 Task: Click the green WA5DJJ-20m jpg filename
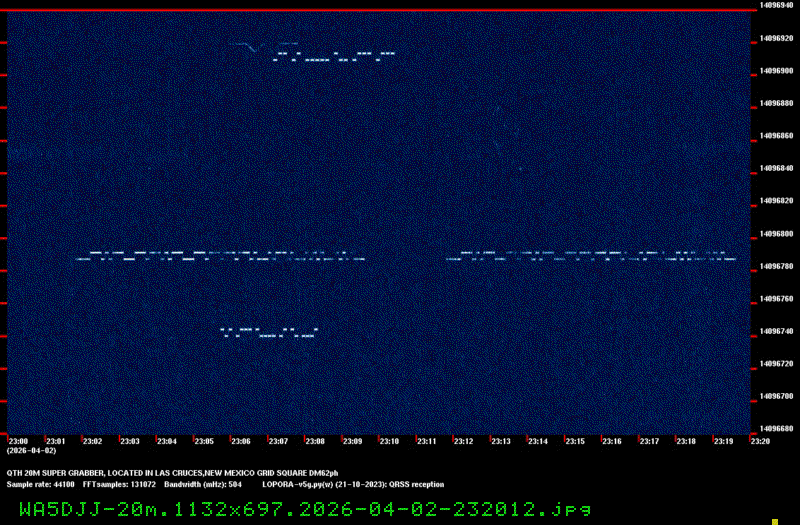point(305,509)
